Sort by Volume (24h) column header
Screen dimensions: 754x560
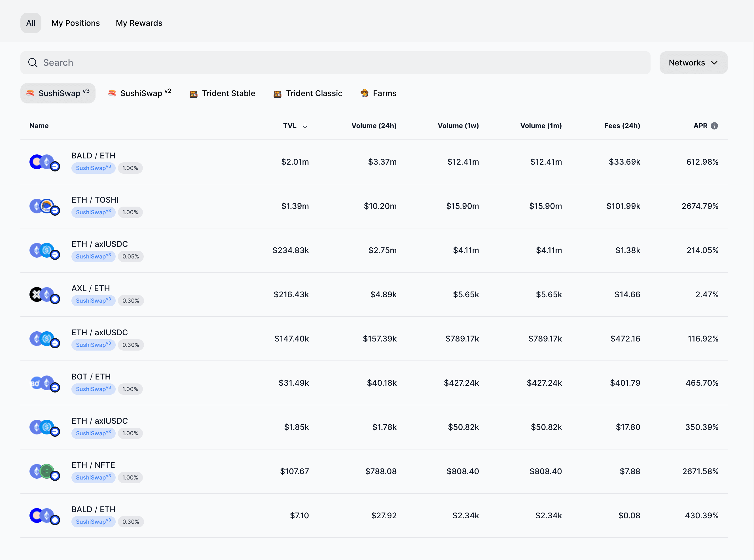[x=374, y=126]
